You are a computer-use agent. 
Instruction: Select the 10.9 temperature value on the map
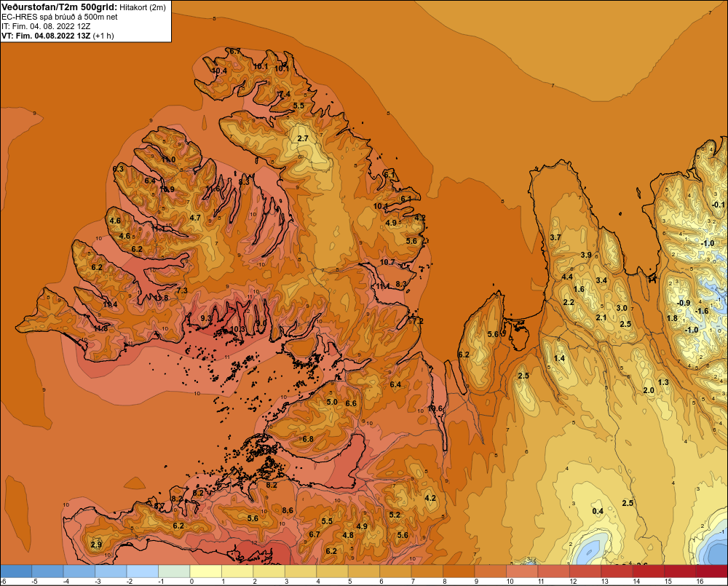[x=167, y=189]
